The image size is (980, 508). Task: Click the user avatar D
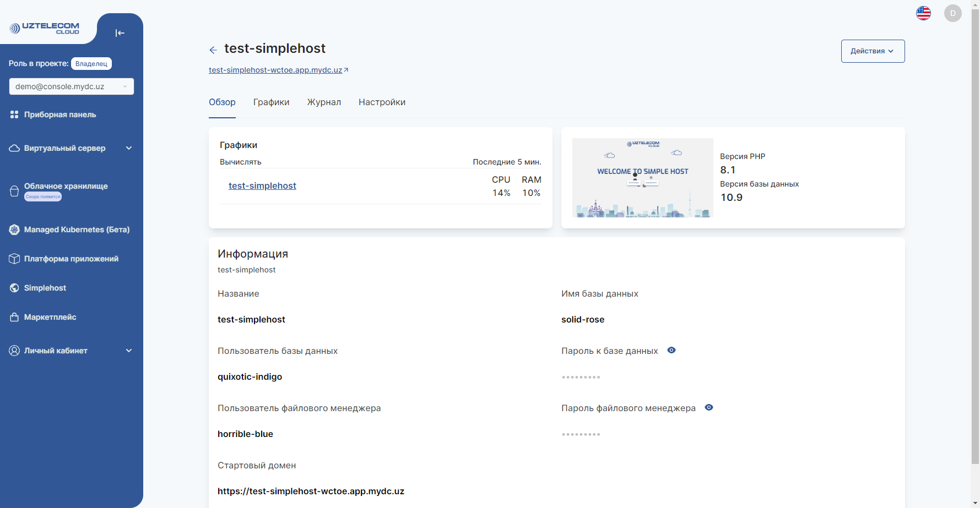pyautogui.click(x=953, y=13)
